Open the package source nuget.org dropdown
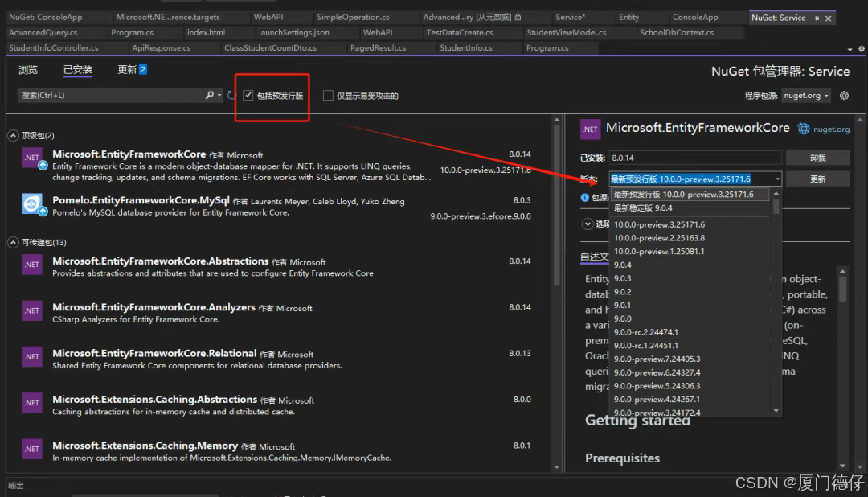The image size is (868, 497). pos(805,96)
